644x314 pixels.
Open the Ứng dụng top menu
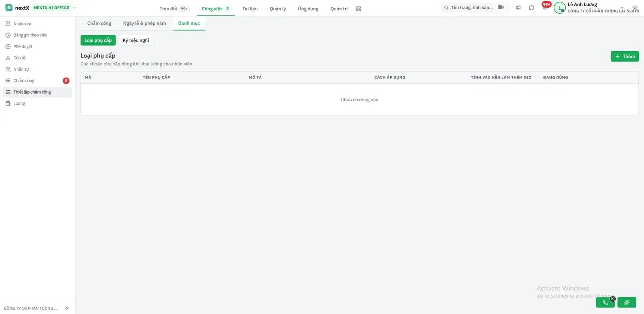pos(308,9)
